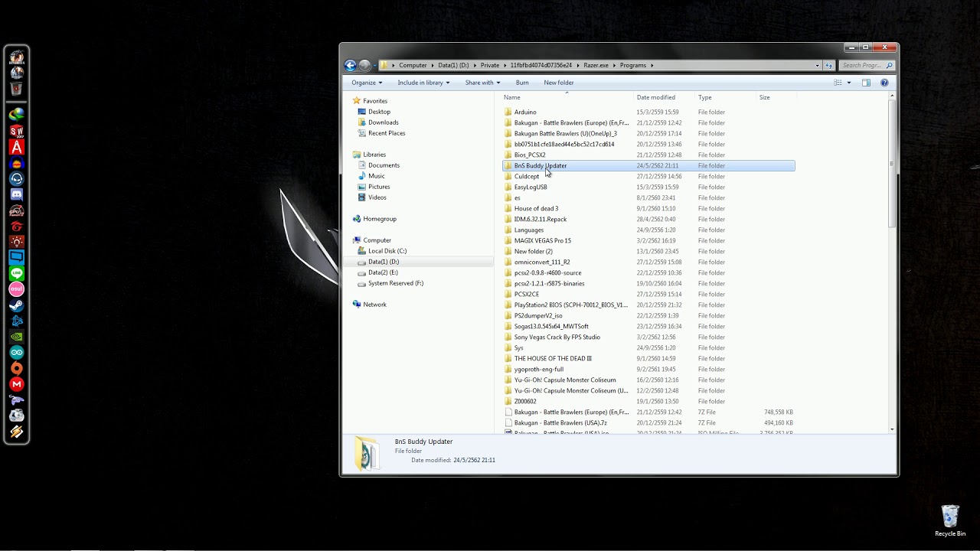The height and width of the screenshot is (551, 980).
Task: Select the PCSX2CE folder
Action: pos(648,294)
